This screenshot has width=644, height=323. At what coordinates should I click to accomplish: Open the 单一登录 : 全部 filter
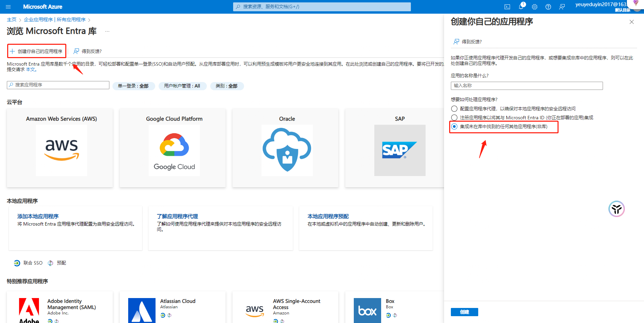tap(134, 86)
